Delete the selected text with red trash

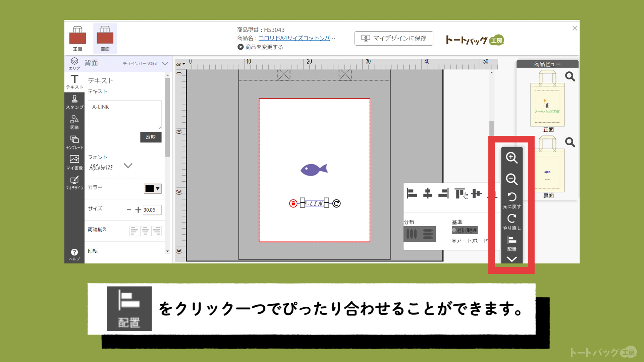(x=293, y=203)
